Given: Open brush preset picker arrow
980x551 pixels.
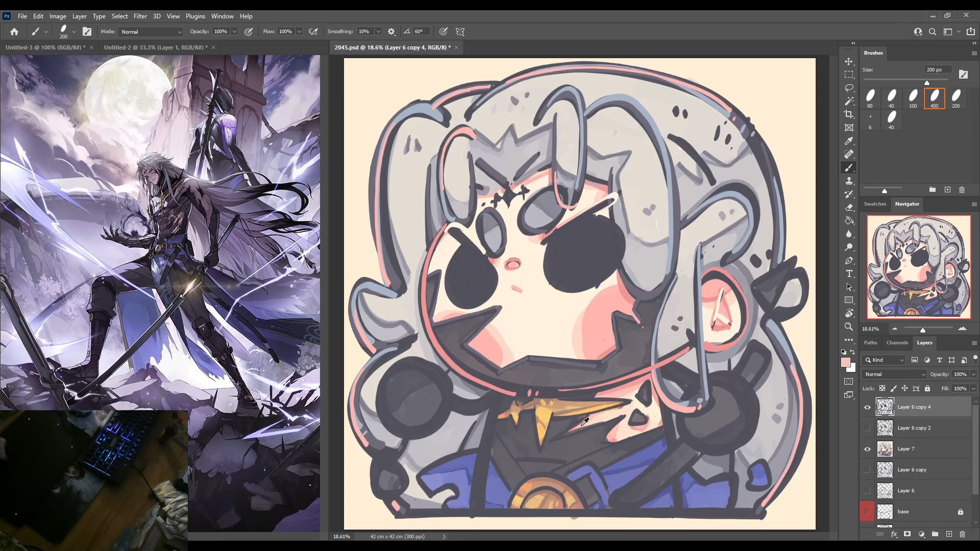Looking at the screenshot, I should tap(74, 32).
